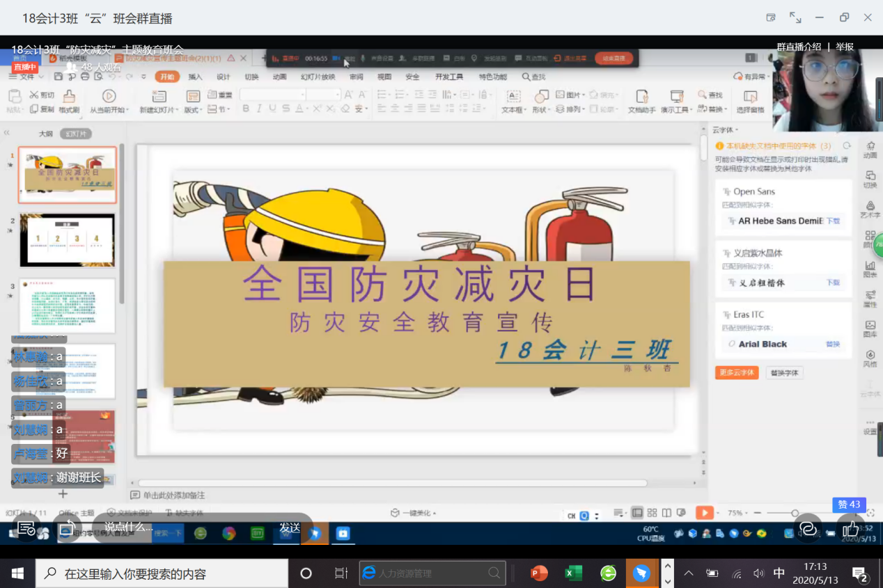Viewport: 883px width, 588px height.
Task: Click the thumbs-up like icon in livestream
Action: pos(850,528)
